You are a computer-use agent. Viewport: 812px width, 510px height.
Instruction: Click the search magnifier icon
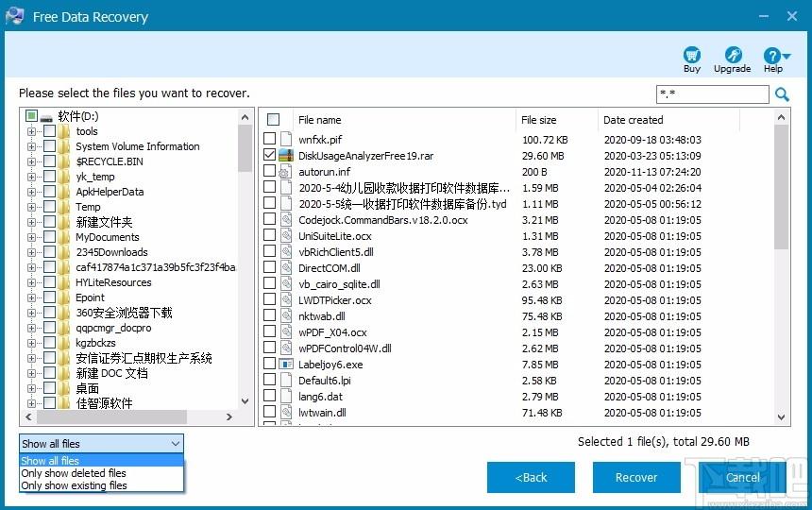point(782,94)
